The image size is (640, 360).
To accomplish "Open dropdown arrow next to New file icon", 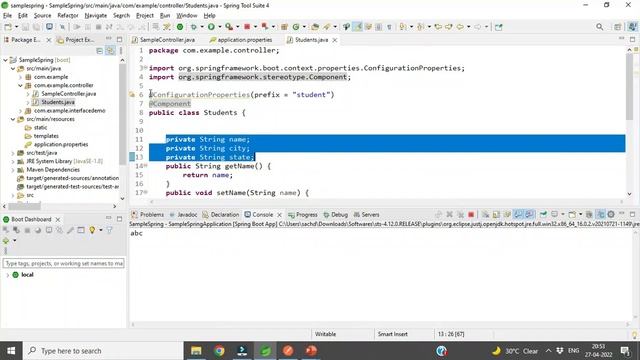I will [16, 27].
